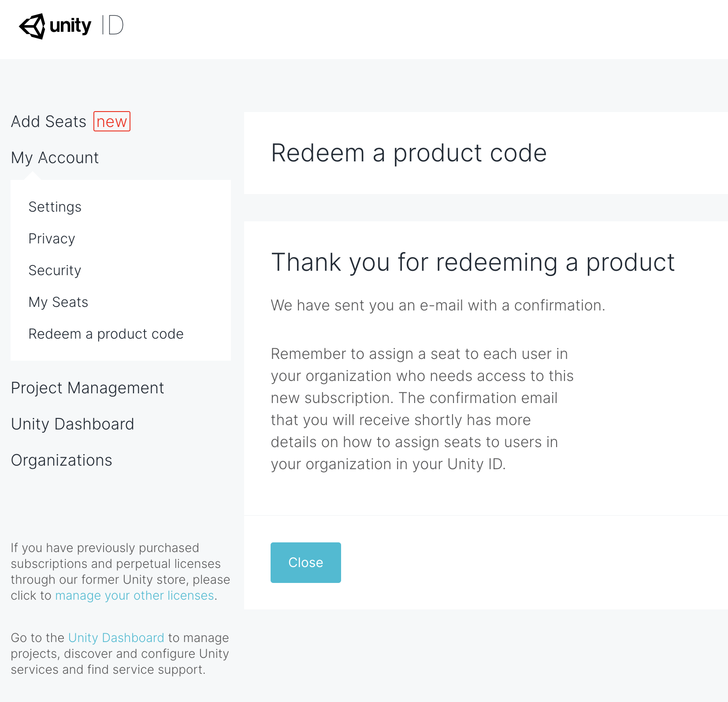This screenshot has height=702, width=728.
Task: Expand the Organizations section
Action: (61, 460)
